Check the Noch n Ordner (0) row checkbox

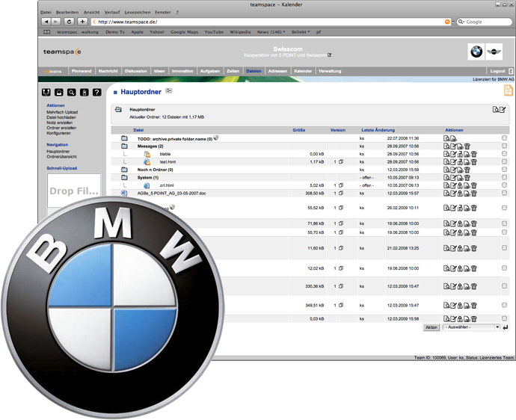[x=504, y=170]
